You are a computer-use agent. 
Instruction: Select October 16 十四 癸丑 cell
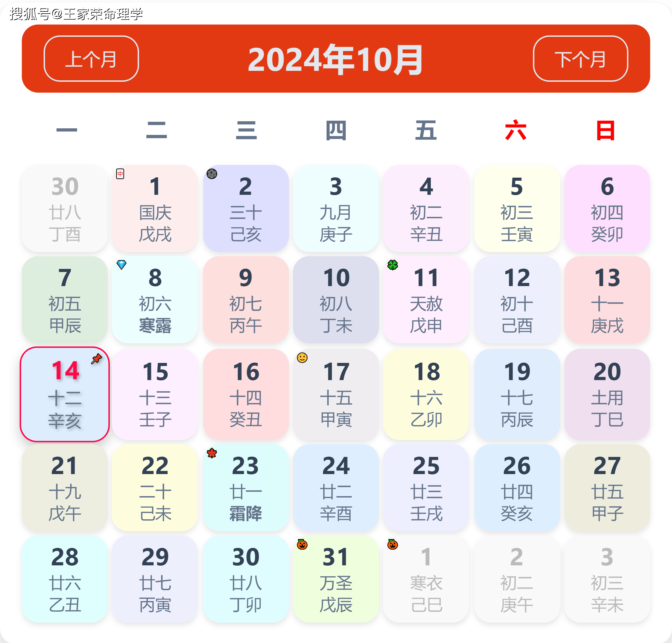tap(246, 394)
